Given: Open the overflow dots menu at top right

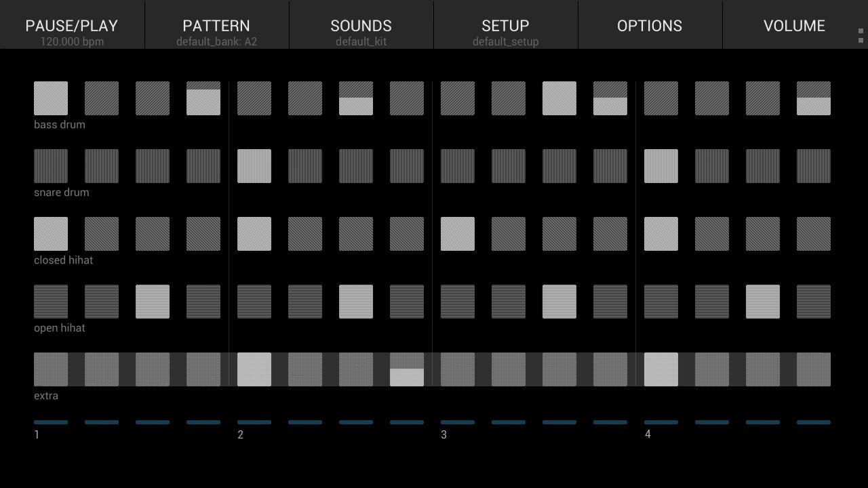Looking at the screenshot, I should (861, 35).
